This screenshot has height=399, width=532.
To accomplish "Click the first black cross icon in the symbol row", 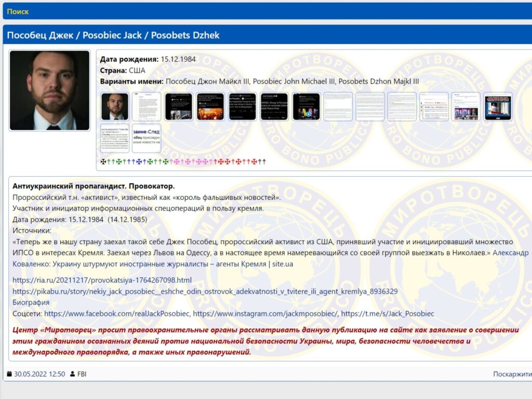I will (x=103, y=162).
